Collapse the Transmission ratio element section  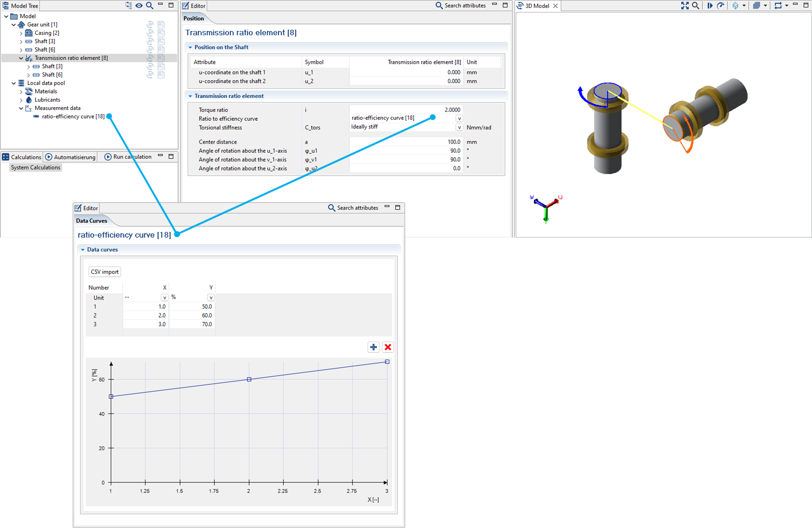click(190, 96)
